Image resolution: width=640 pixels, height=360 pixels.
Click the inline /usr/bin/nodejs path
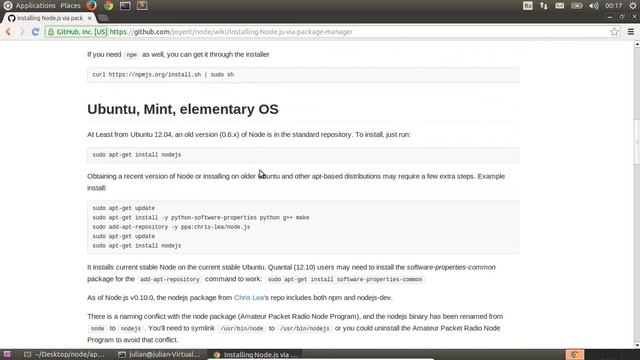point(304,329)
